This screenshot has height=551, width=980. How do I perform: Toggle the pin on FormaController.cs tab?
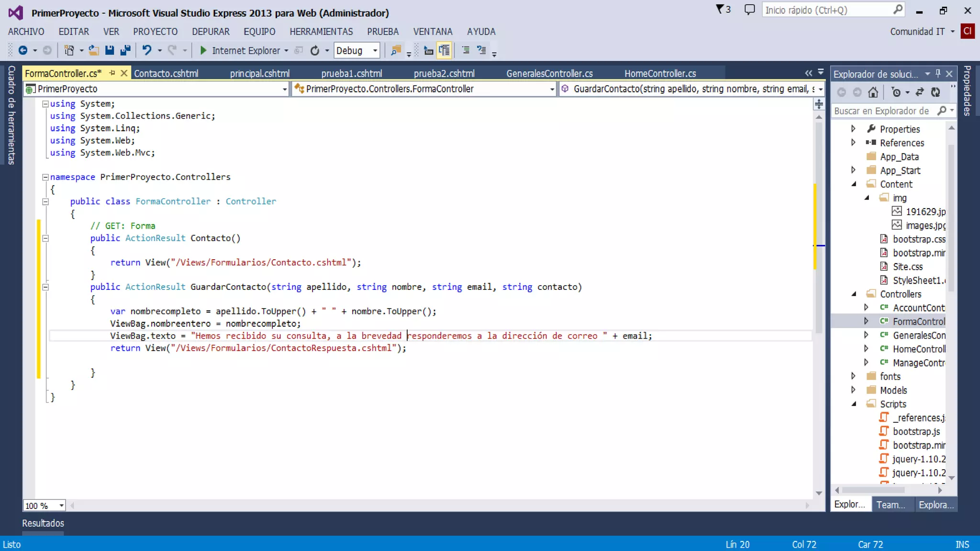112,73
